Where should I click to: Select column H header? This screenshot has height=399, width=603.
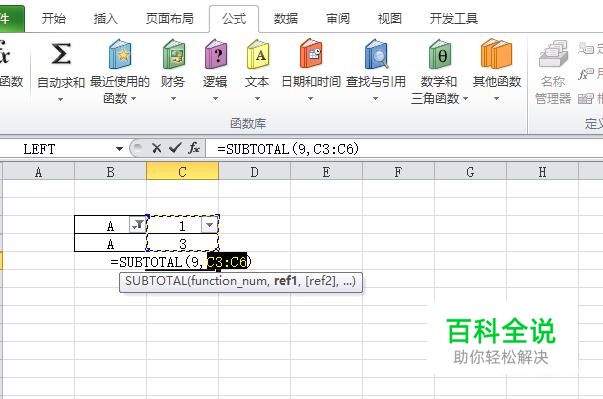click(x=542, y=172)
